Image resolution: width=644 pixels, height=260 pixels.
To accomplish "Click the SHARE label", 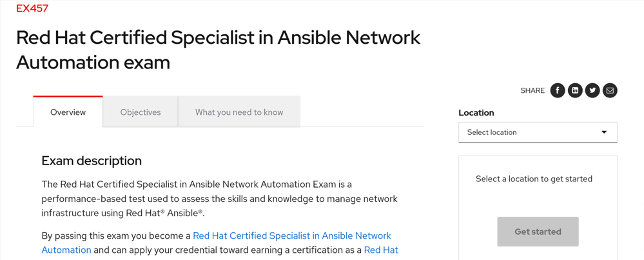I will (532, 91).
